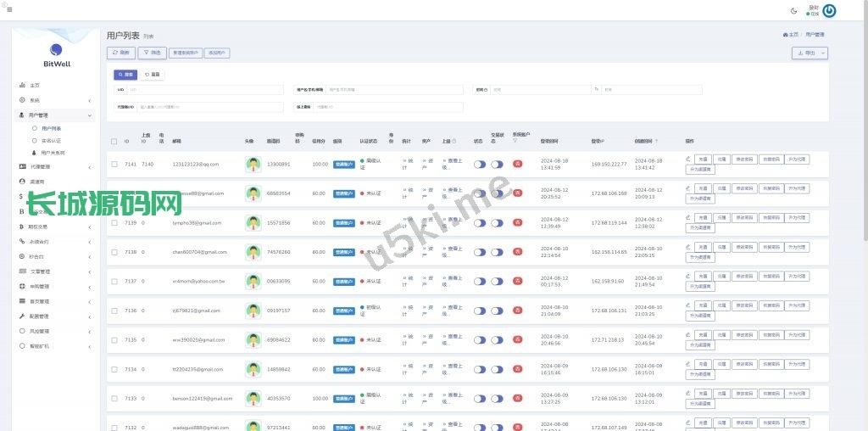Toggle the 交易状态 switch for user 7137
The image size is (868, 431).
(497, 282)
